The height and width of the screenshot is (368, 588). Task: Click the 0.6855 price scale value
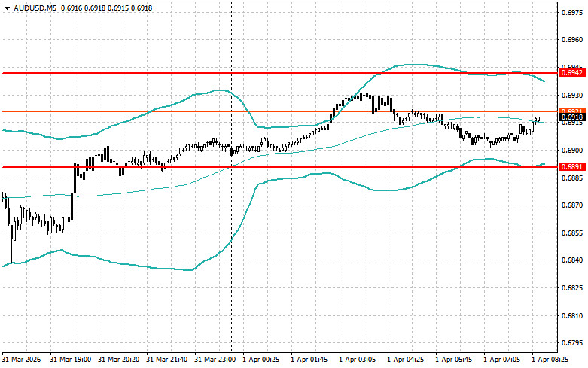click(x=572, y=233)
